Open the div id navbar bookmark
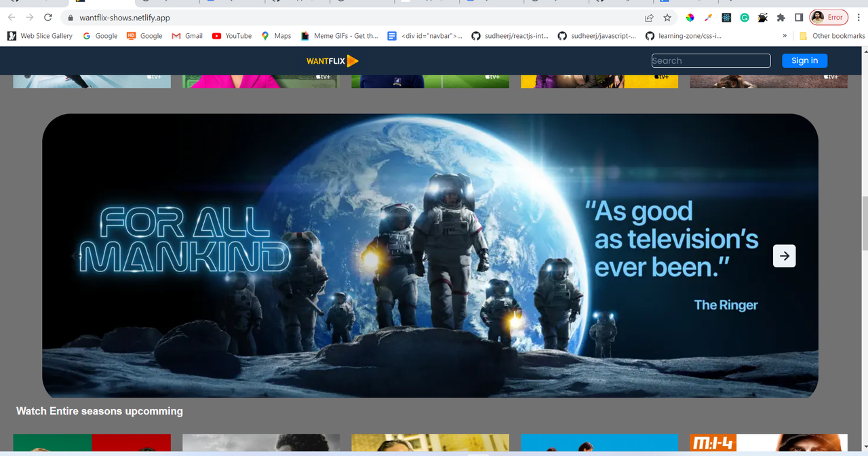The image size is (868, 456). 425,36
